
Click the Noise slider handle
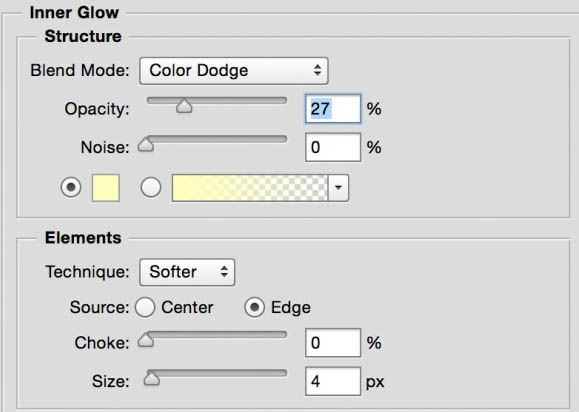(x=146, y=144)
